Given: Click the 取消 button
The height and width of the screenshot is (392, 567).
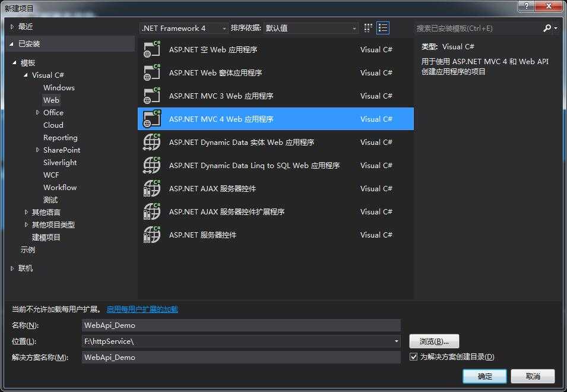Looking at the screenshot, I should pos(533,376).
